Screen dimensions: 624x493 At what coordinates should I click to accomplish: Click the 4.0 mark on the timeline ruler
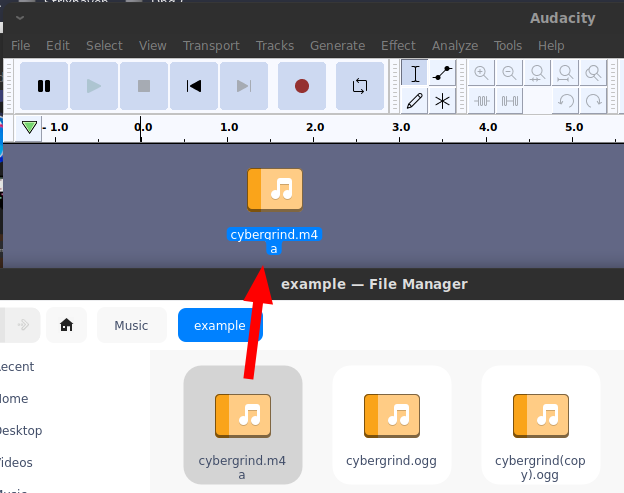pos(488,127)
